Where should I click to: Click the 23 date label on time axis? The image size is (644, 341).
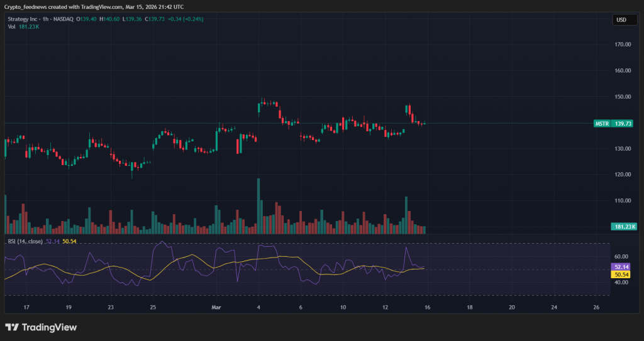(111, 307)
